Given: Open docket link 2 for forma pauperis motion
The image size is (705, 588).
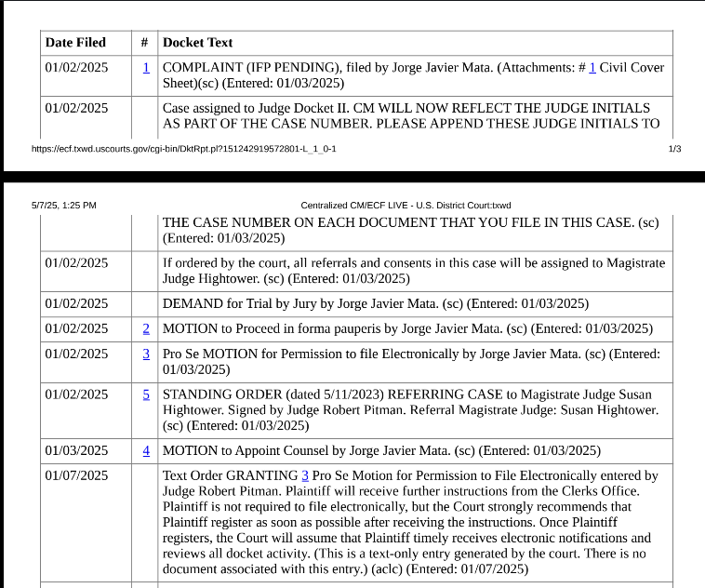Looking at the screenshot, I should (146, 328).
